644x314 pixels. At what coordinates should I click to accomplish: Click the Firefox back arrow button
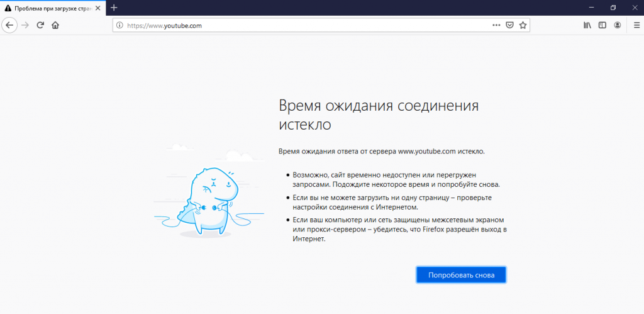(9, 25)
